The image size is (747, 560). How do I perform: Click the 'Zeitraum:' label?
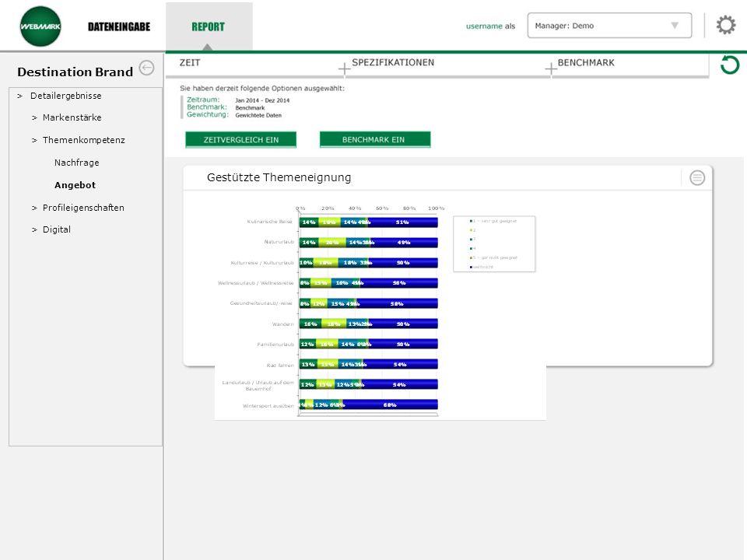(203, 100)
